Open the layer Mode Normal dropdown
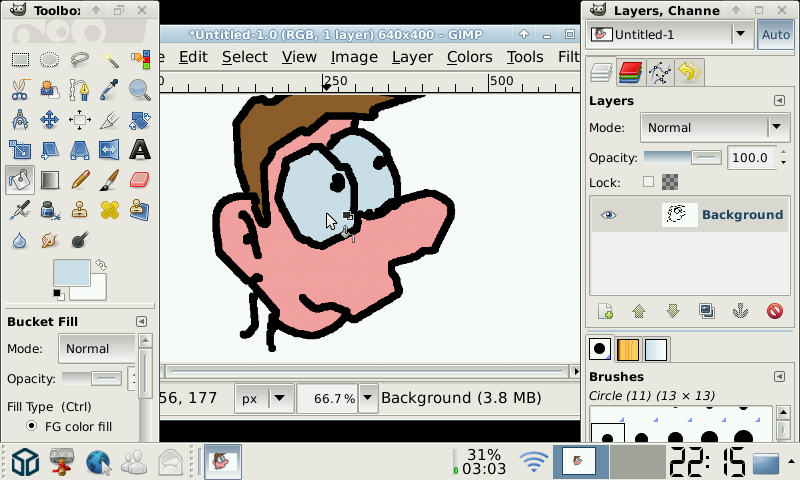Screen dimensions: 800x480 pos(715,128)
